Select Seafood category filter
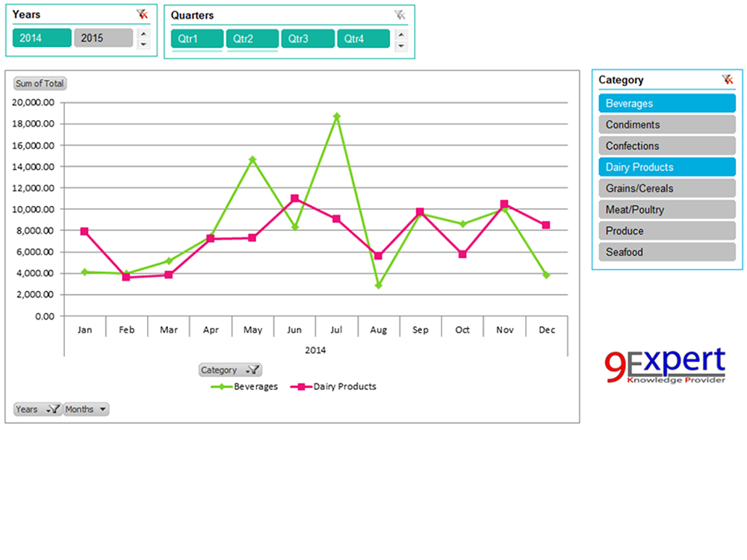747x560 pixels. (666, 252)
